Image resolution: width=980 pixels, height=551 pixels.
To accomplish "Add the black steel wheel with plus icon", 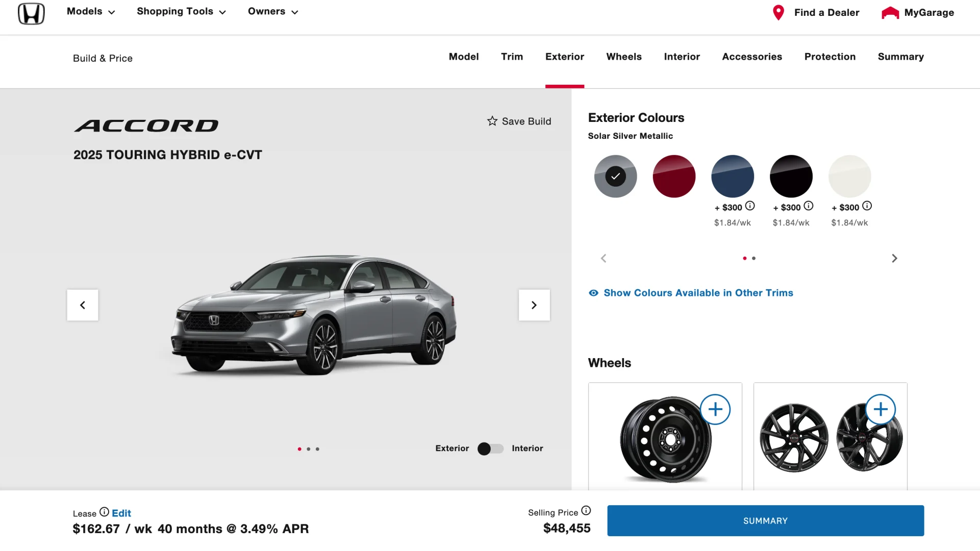I will pyautogui.click(x=715, y=409).
